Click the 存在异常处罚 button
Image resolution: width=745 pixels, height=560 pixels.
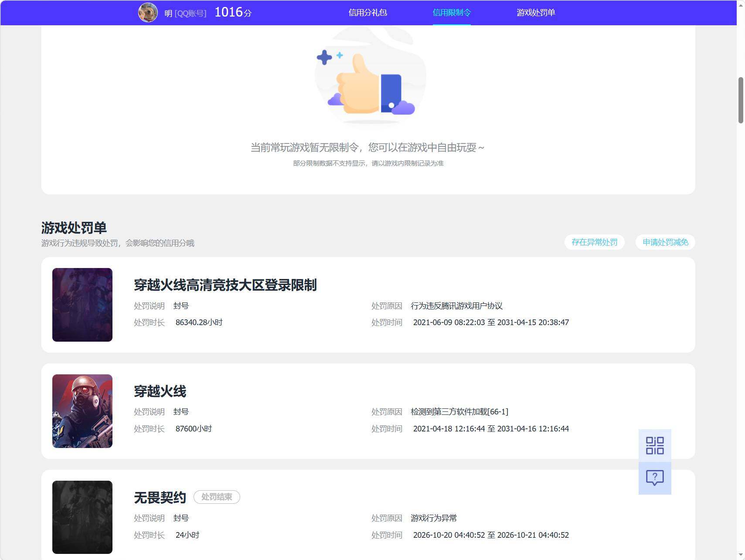point(595,242)
